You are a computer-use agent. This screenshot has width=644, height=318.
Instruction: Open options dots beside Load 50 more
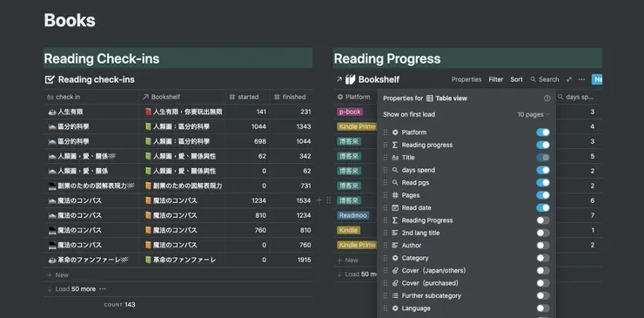click(x=103, y=289)
